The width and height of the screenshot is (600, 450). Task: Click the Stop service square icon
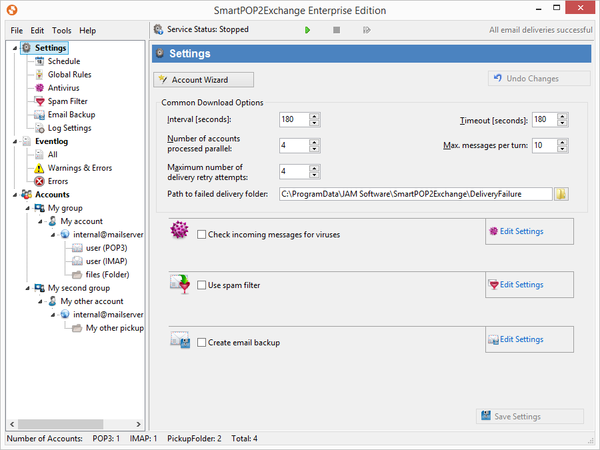tap(336, 30)
